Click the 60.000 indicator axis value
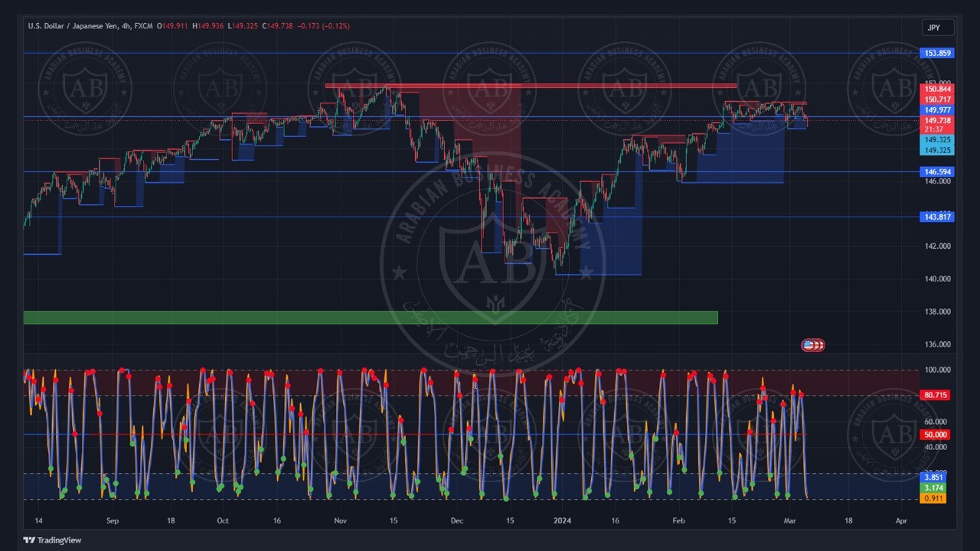The width and height of the screenshot is (980, 551). tap(937, 422)
